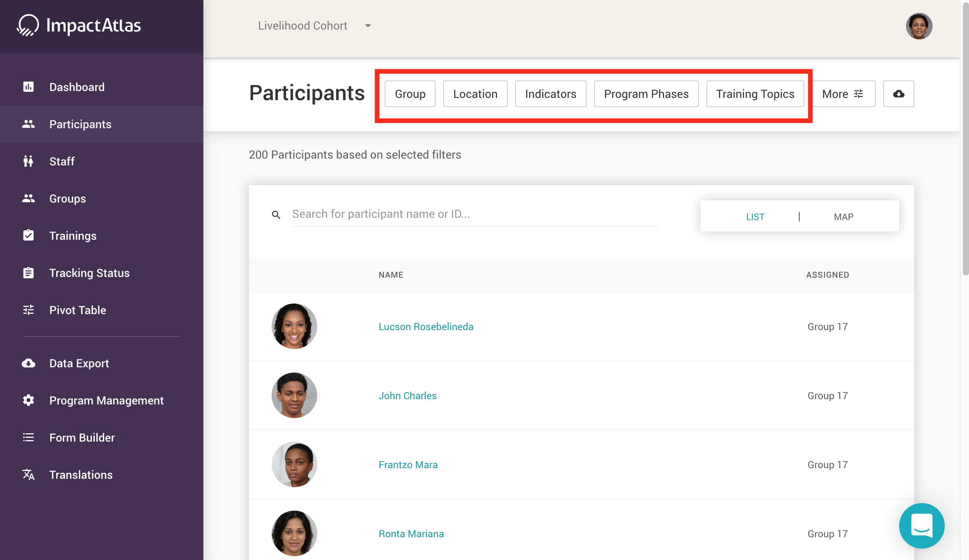This screenshot has width=969, height=560.
Task: Click the Program Management gear icon
Action: tap(28, 400)
